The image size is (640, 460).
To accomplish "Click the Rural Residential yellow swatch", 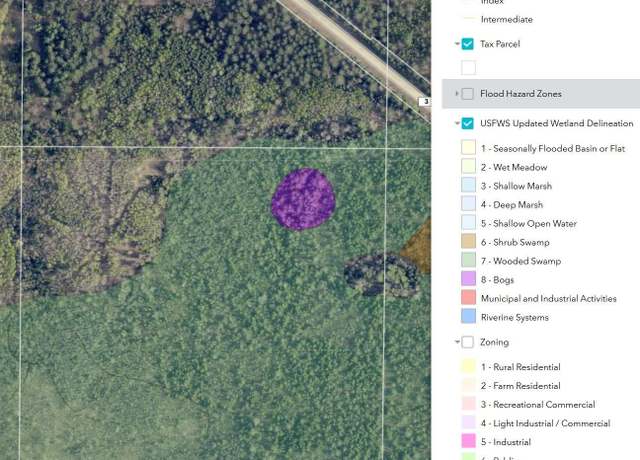I will [468, 367].
